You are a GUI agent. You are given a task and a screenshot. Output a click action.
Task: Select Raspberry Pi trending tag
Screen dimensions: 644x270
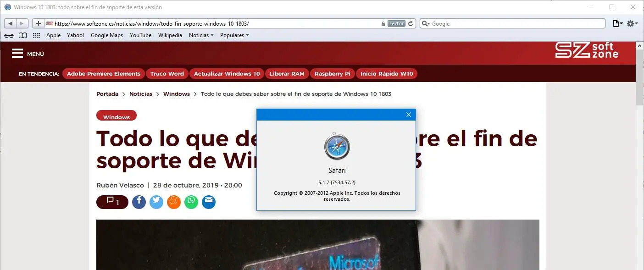click(x=332, y=74)
